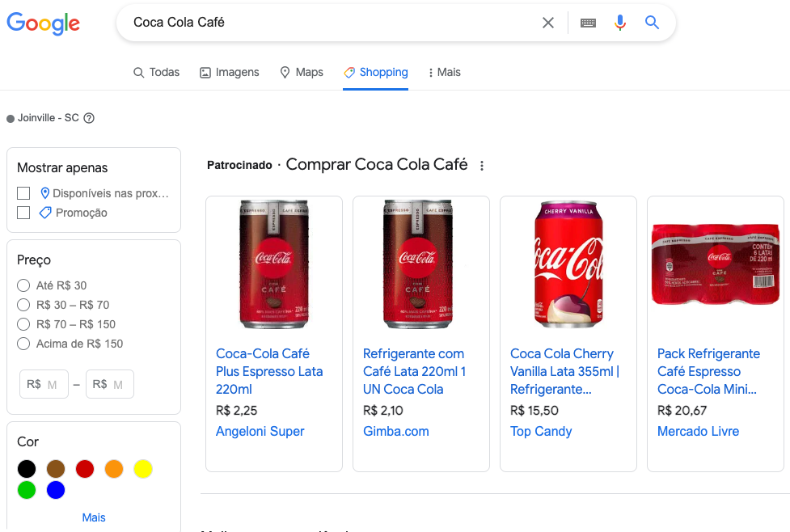Visit the Top Candy store link
Screen dimensions: 790x532
tap(541, 431)
